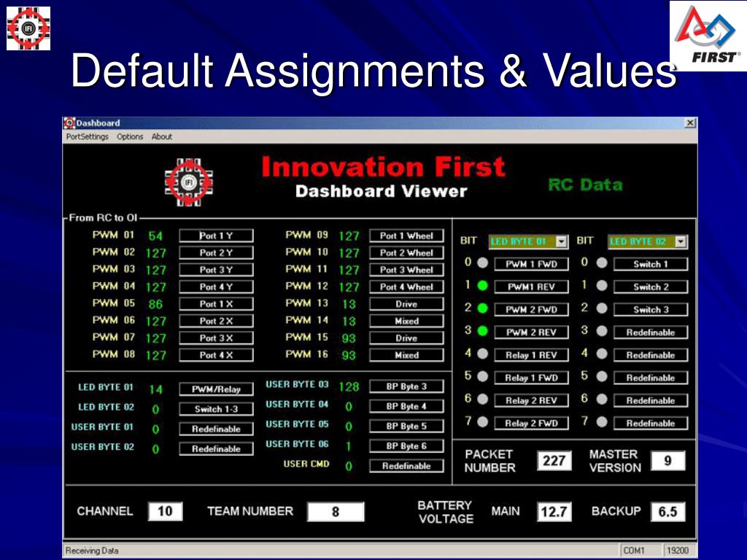This screenshot has height=560, width=747.
Task: Toggle the Relay 1 FWD bit indicator
Action: (483, 376)
